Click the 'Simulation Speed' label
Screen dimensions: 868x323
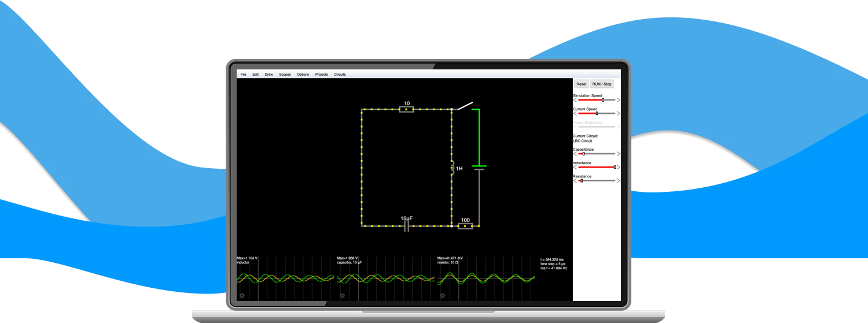(587, 95)
